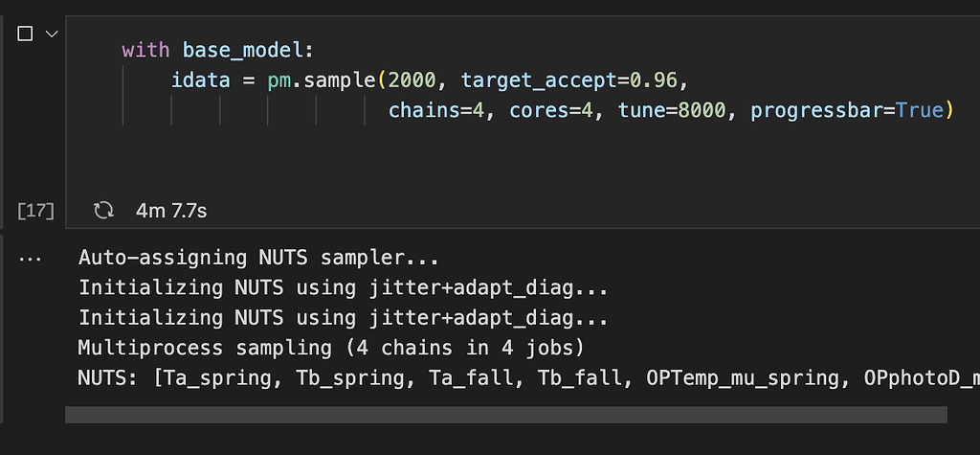Click the chains=4 argument
The height and width of the screenshot is (455, 980).
436,110
